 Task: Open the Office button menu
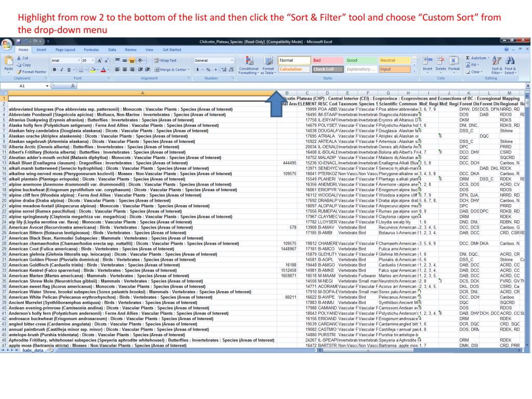pyautogui.click(x=6, y=44)
